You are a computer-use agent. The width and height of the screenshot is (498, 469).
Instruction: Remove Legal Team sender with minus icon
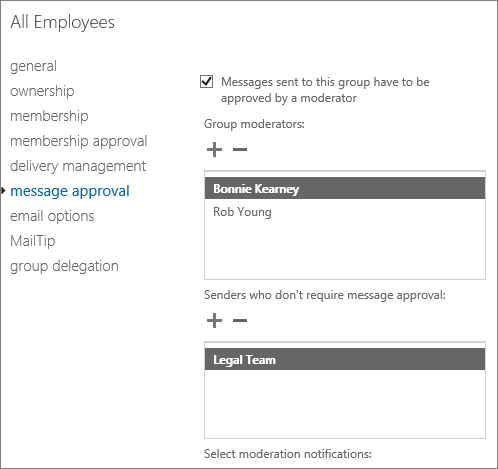(240, 320)
